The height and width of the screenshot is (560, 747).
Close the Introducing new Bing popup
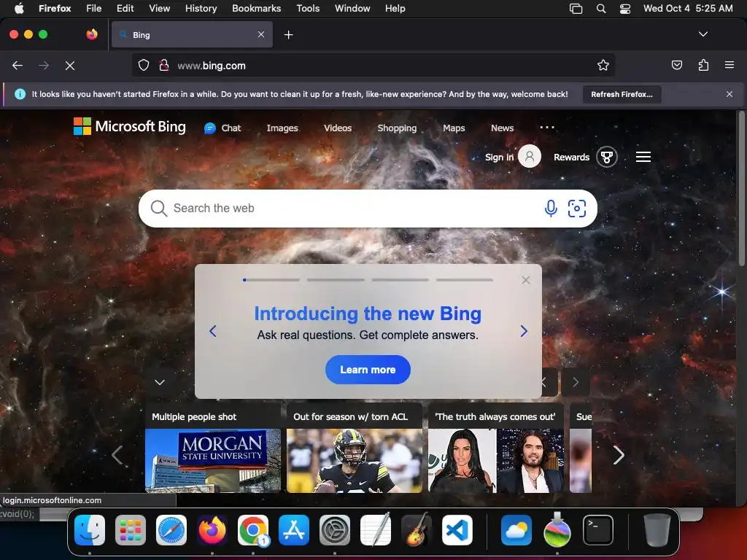[x=525, y=280]
